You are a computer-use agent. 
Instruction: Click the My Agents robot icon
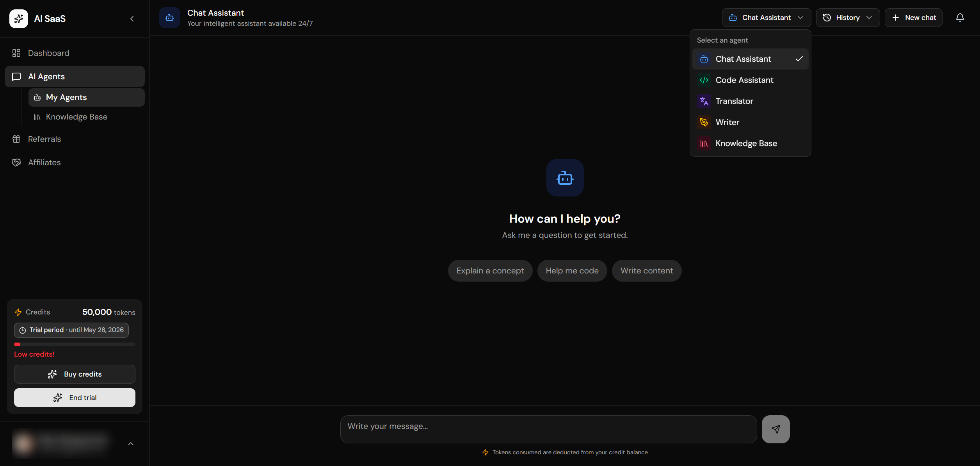(37, 98)
